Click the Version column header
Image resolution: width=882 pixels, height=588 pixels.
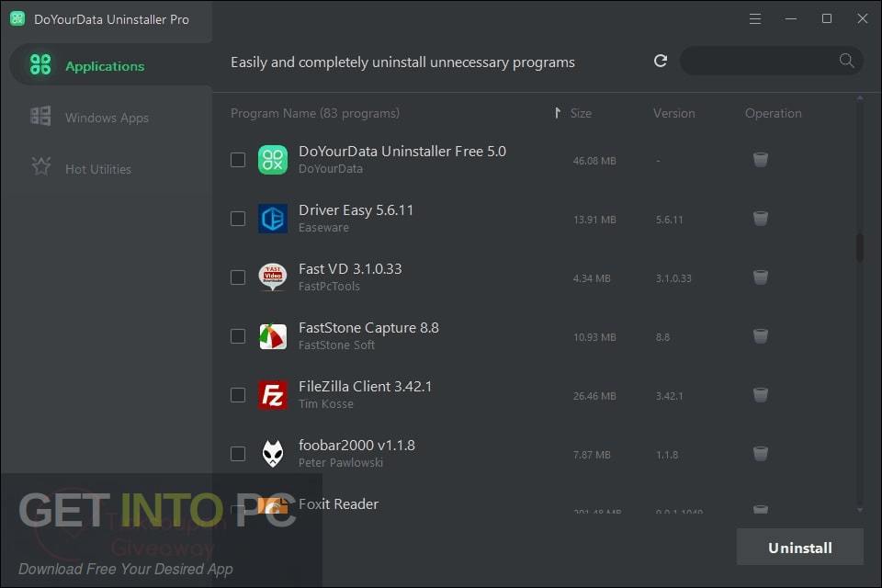673,113
